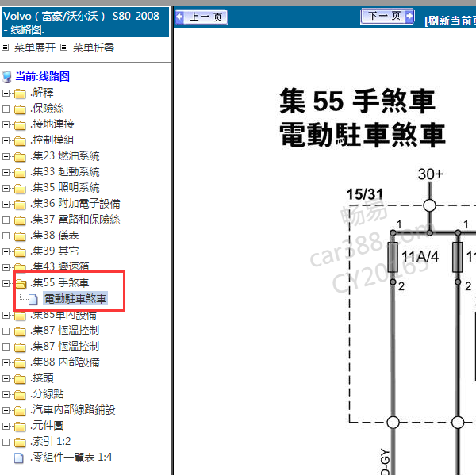
Task: Click the folder icon beside .保險絲
Action: click(x=20, y=109)
